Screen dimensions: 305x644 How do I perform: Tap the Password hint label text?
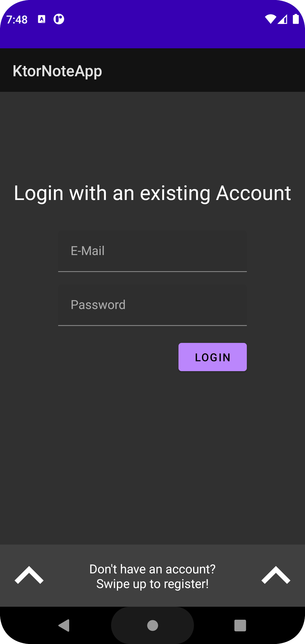tap(98, 305)
